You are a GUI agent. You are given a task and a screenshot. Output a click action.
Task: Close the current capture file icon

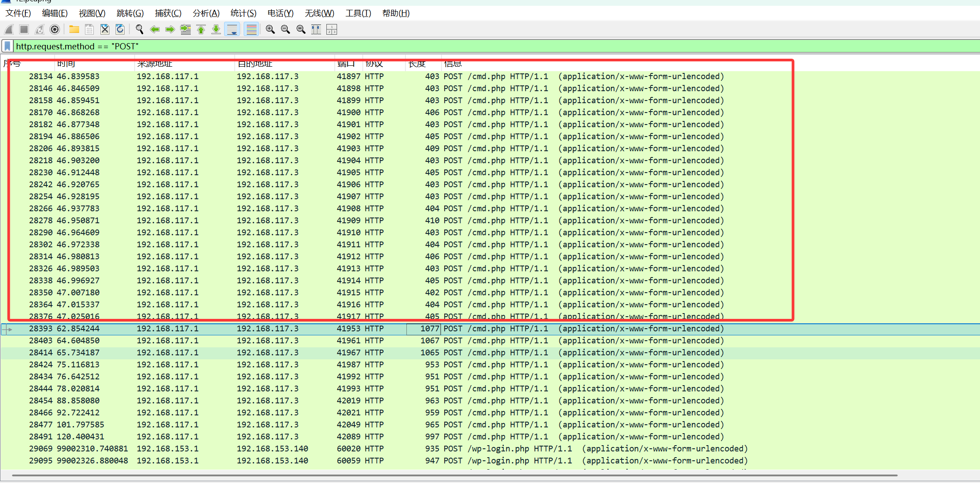(105, 30)
